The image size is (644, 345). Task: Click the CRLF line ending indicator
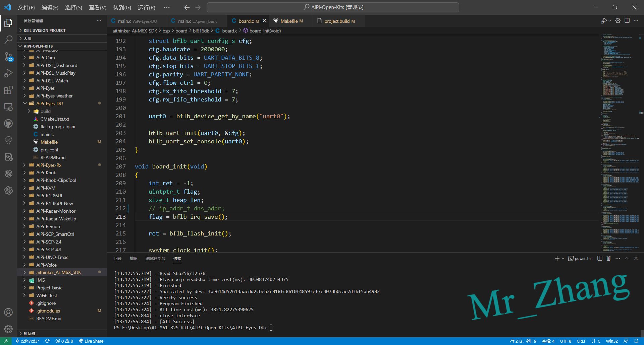[581, 341]
